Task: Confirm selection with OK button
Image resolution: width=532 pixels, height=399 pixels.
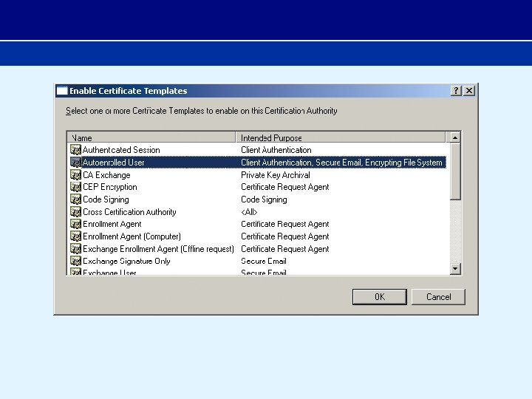Action: click(380, 297)
